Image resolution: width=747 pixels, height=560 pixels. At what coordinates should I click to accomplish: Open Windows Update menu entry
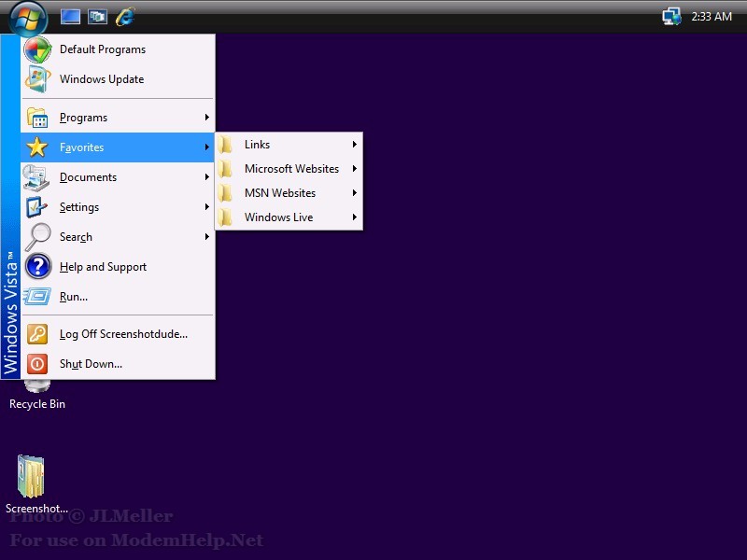tap(118, 79)
